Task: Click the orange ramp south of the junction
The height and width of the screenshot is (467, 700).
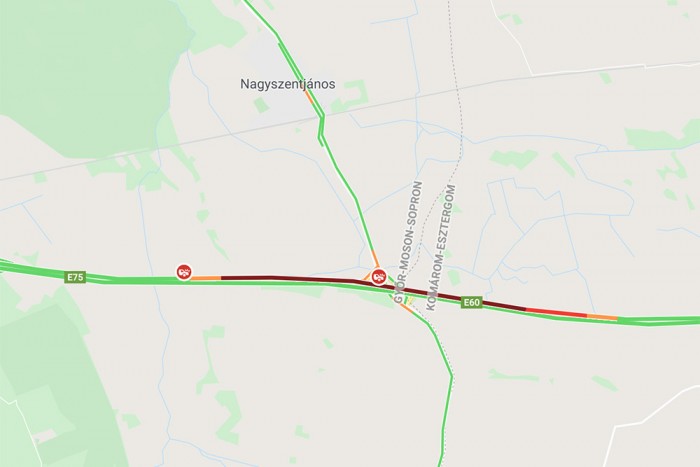Action: tap(405, 308)
